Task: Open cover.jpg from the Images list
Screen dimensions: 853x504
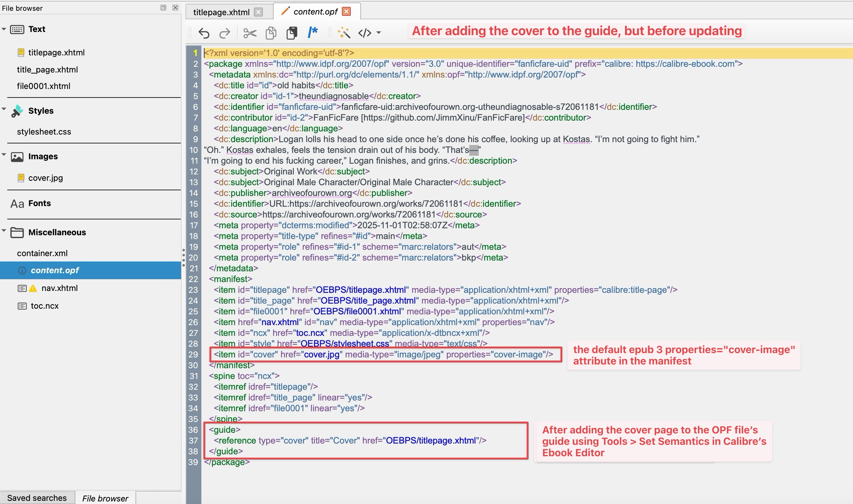Action: [46, 178]
